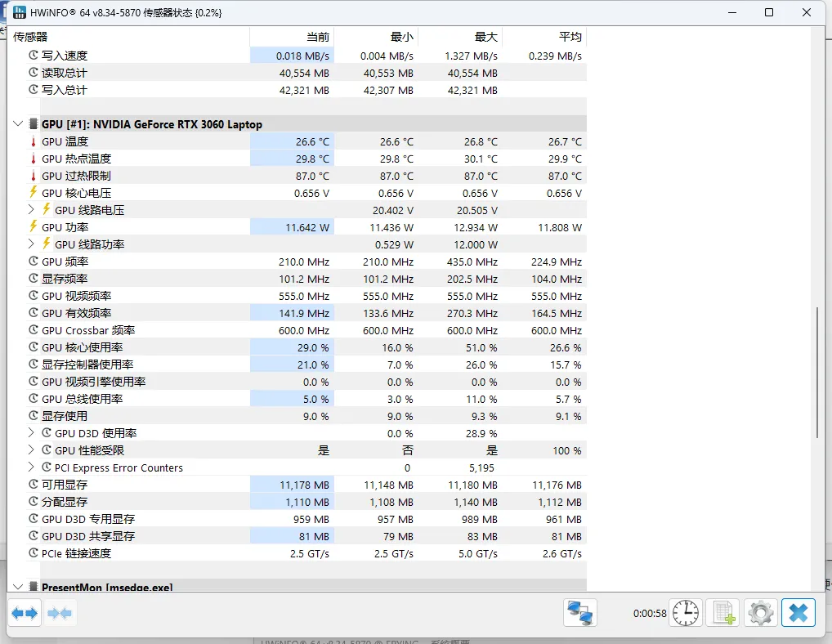832x644 pixels.
Task: Open the network remote monitoring icon
Action: pos(579,613)
